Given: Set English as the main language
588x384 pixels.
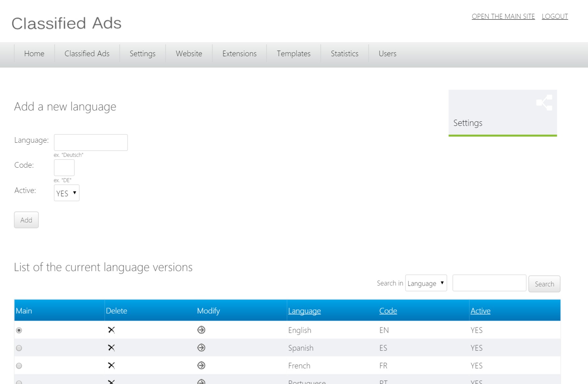Looking at the screenshot, I should coord(19,331).
